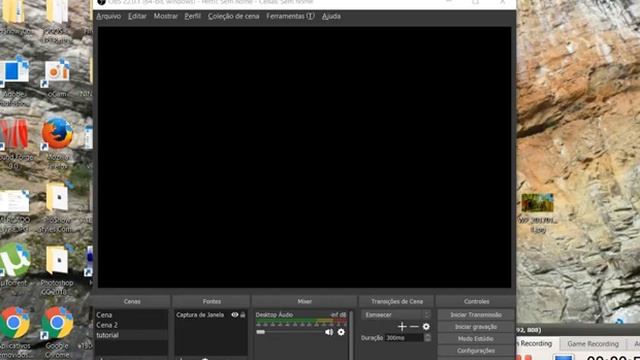640x360 pixels.
Task: Remove scene transition with minus icon
Action: tap(414, 327)
